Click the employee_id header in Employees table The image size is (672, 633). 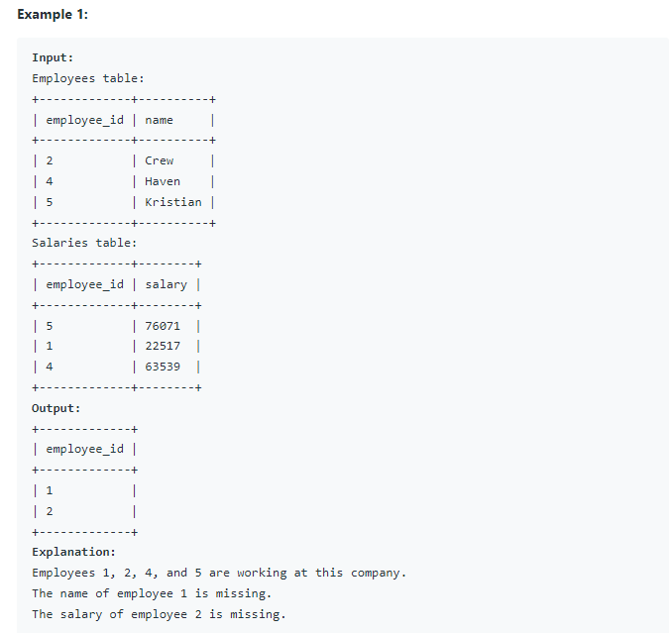[85, 120]
